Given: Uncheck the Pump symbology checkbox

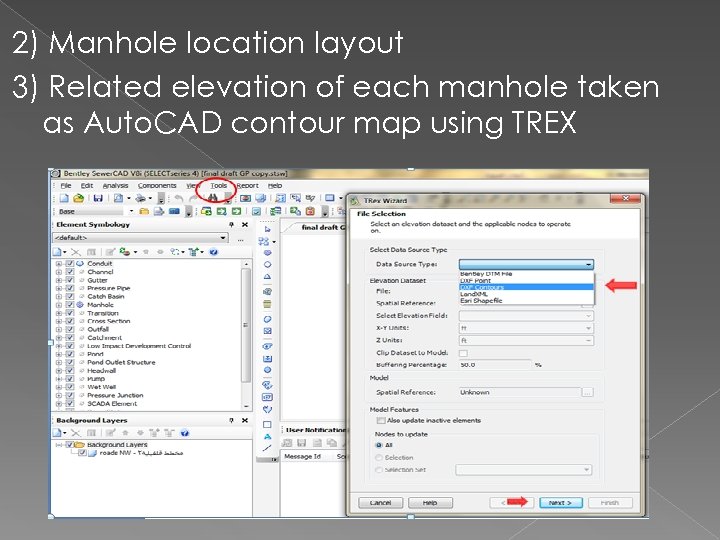Looking at the screenshot, I should click(70, 379).
